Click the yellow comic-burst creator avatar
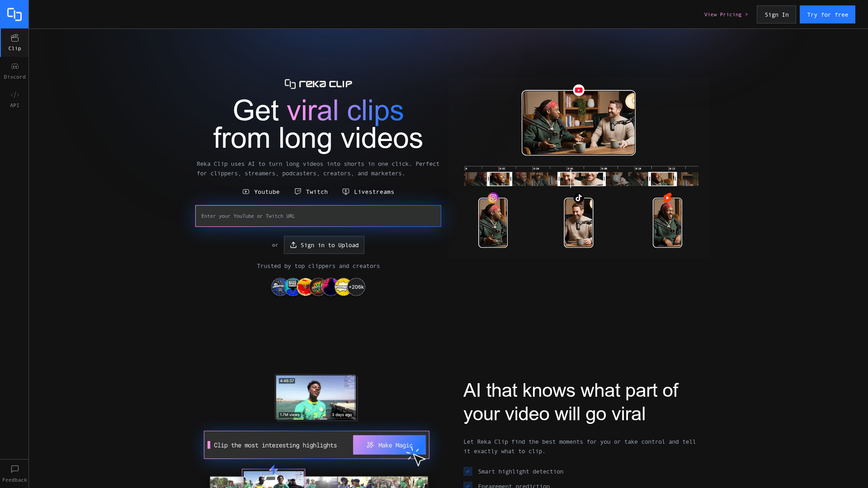 coord(343,287)
